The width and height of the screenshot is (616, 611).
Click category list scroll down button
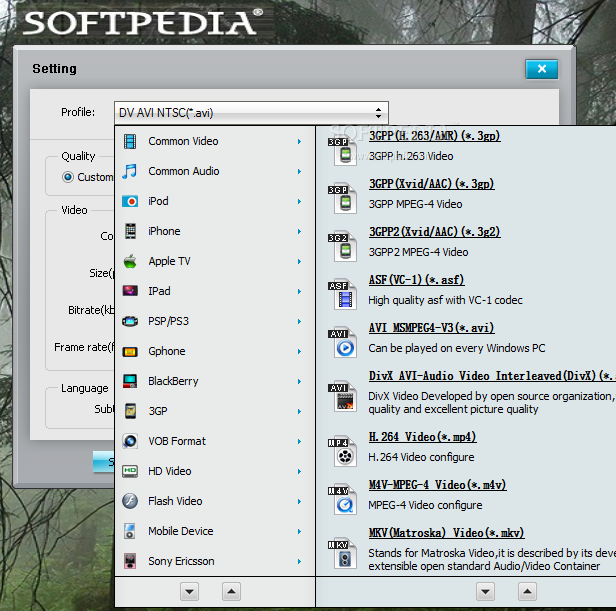tap(189, 592)
